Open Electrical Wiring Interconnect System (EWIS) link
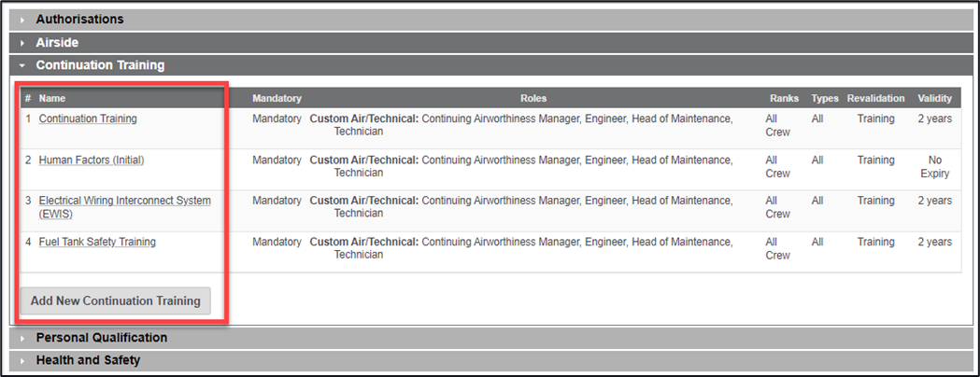Viewport: 980px width, 377px height. [x=124, y=202]
